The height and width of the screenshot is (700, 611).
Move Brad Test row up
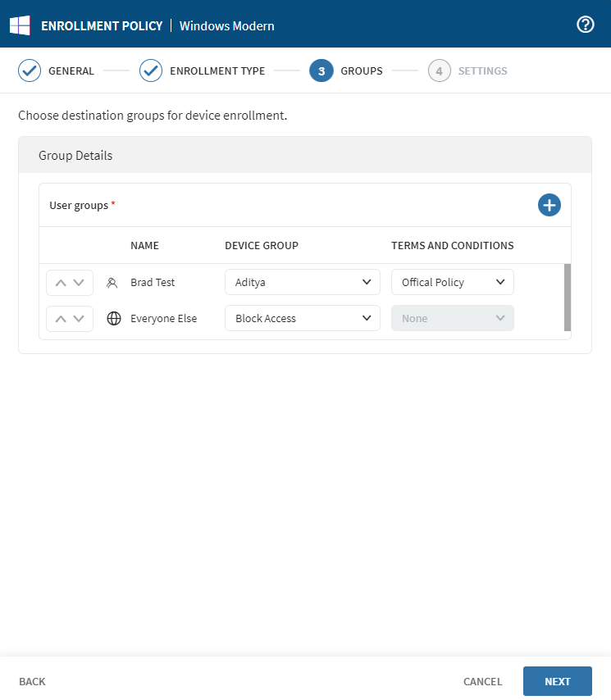coord(60,283)
